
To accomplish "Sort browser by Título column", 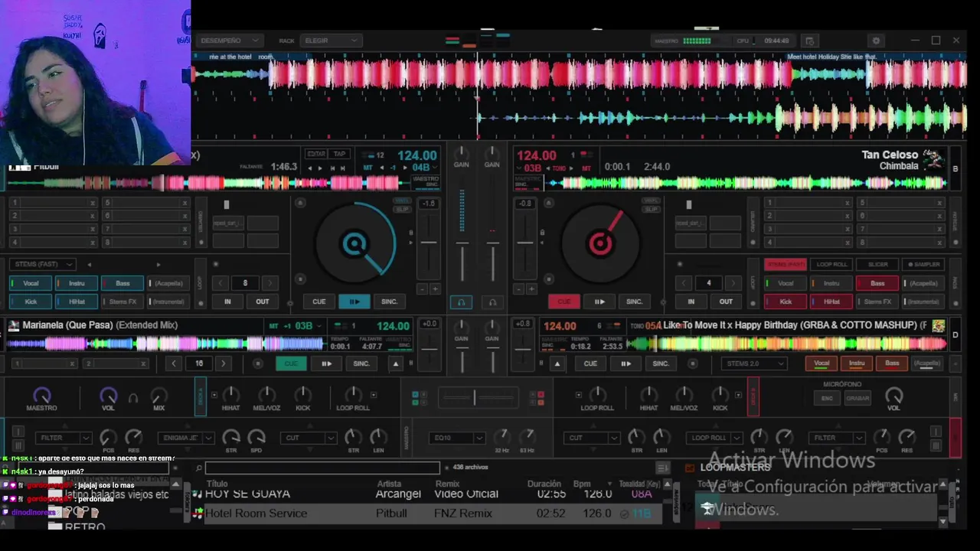I will click(x=217, y=484).
